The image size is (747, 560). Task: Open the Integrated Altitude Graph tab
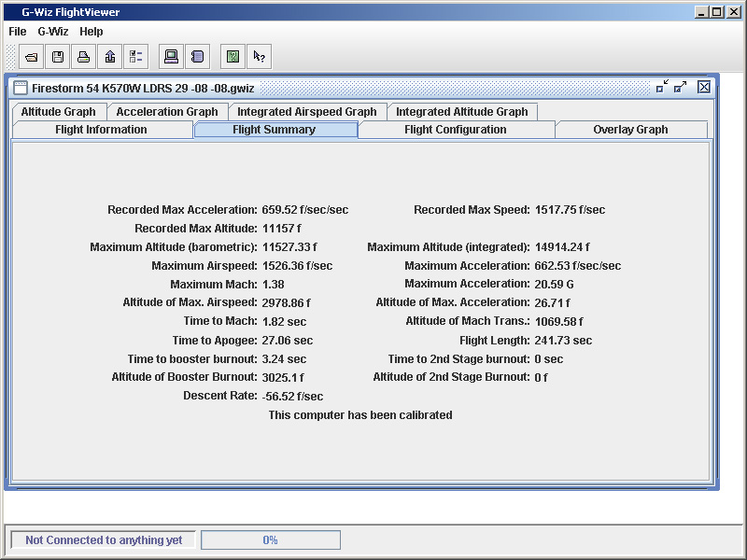click(462, 111)
